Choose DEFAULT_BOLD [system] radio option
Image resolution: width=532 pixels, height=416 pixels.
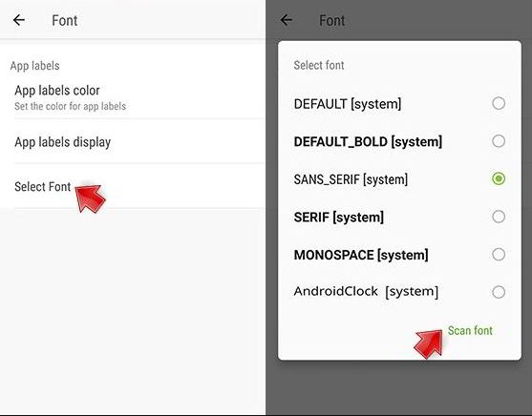pos(499,141)
